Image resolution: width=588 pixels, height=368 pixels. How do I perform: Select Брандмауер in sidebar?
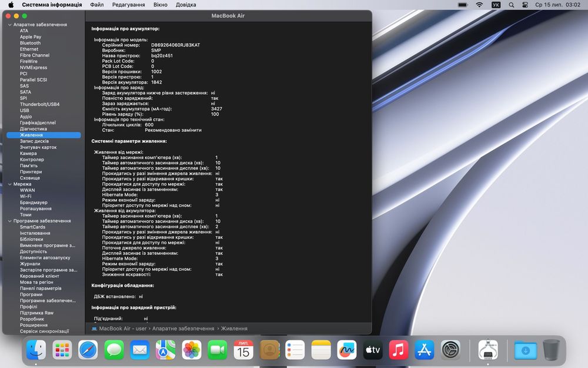click(34, 203)
